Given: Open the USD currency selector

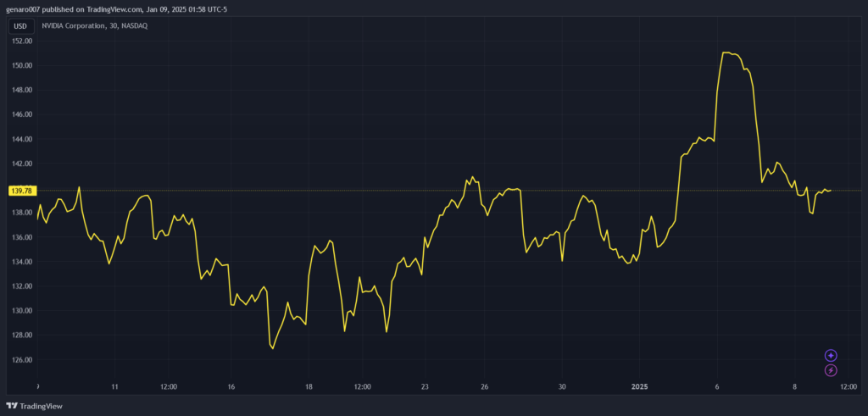Looking at the screenshot, I should coord(20,25).
